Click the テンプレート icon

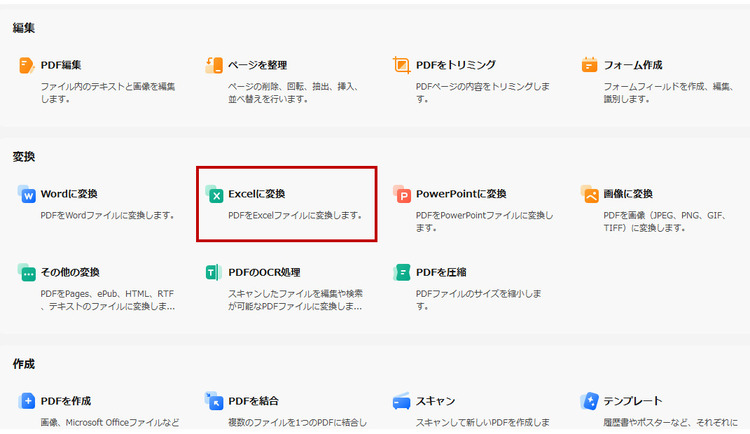[589, 401]
